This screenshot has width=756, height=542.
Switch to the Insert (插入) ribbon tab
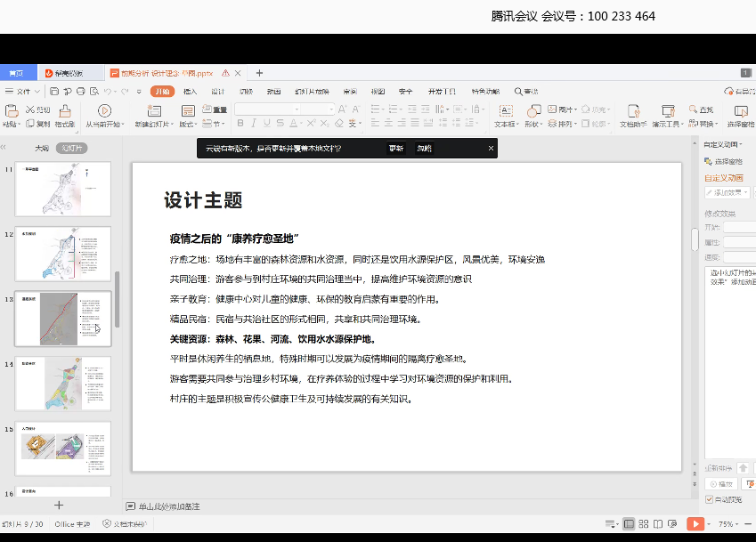click(190, 91)
